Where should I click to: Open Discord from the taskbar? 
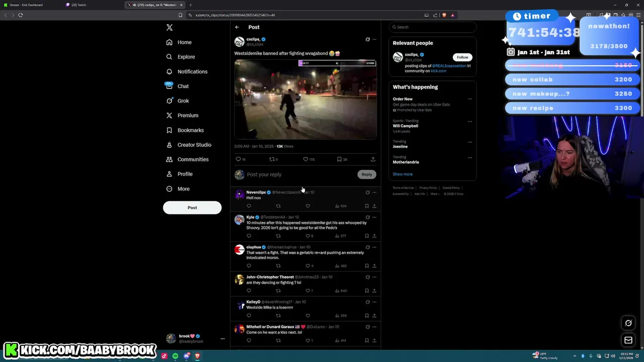[x=186, y=356]
